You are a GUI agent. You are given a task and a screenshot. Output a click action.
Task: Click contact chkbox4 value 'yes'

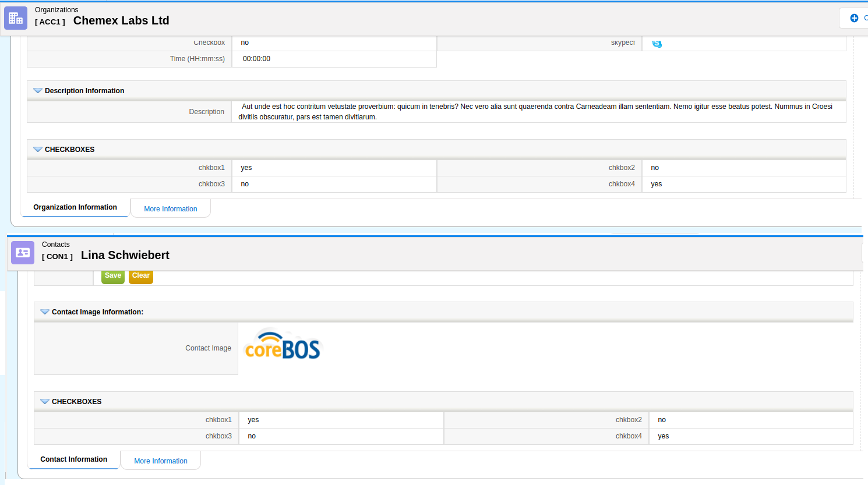(x=664, y=436)
